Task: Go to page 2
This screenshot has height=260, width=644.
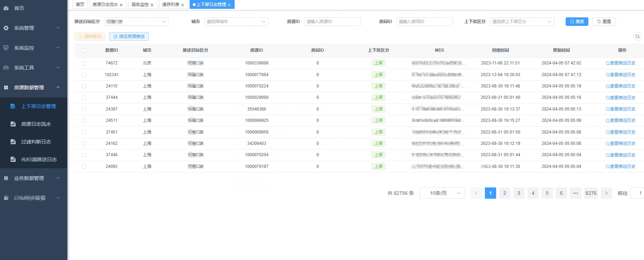Action: pyautogui.click(x=505, y=193)
